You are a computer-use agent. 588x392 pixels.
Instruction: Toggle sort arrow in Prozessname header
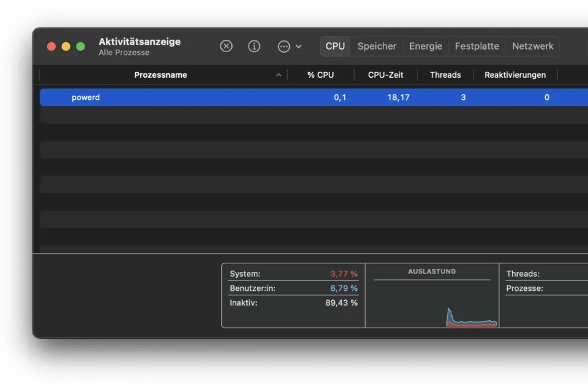278,75
